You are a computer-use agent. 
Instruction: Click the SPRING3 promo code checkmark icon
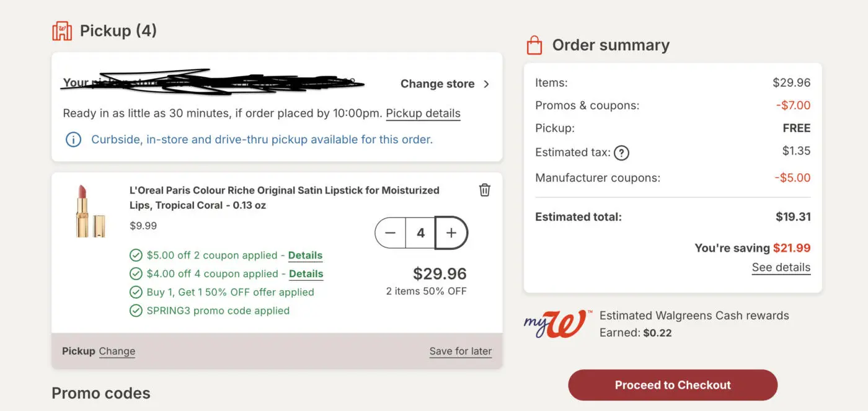tap(136, 311)
